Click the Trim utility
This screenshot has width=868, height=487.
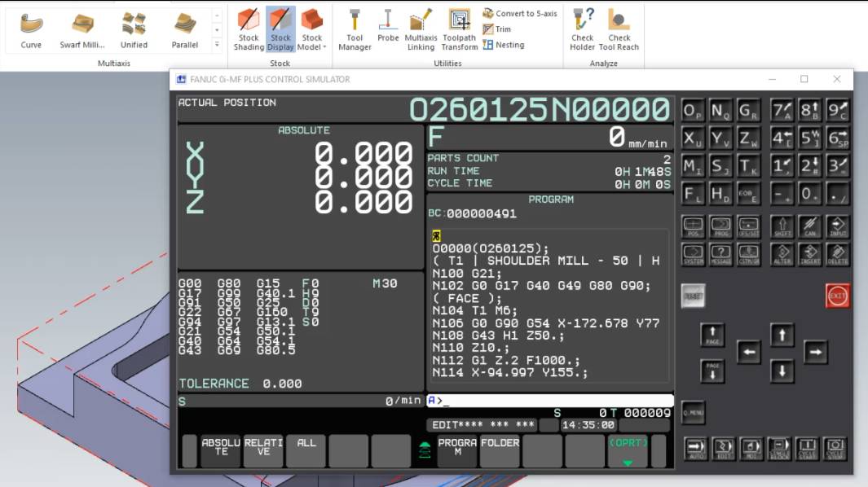coord(497,29)
